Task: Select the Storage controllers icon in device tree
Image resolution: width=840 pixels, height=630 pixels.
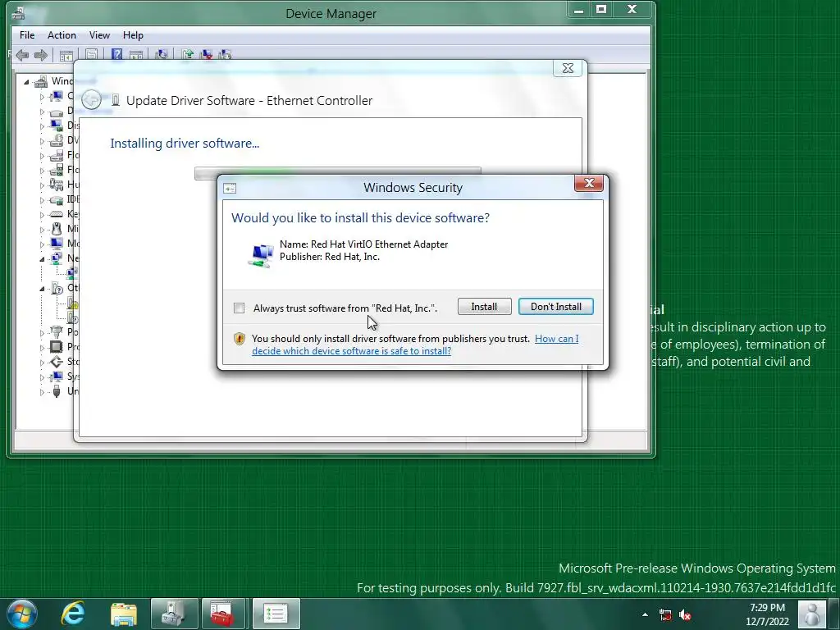Action: [x=57, y=362]
